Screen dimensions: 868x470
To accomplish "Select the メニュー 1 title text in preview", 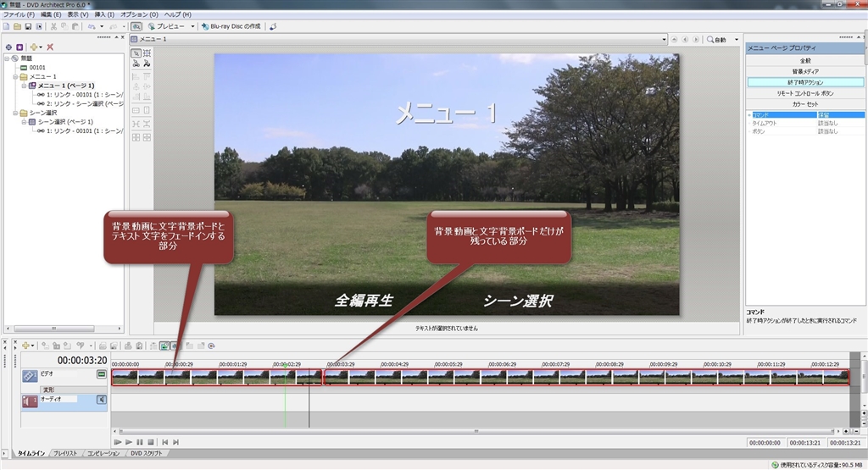I will pos(446,113).
